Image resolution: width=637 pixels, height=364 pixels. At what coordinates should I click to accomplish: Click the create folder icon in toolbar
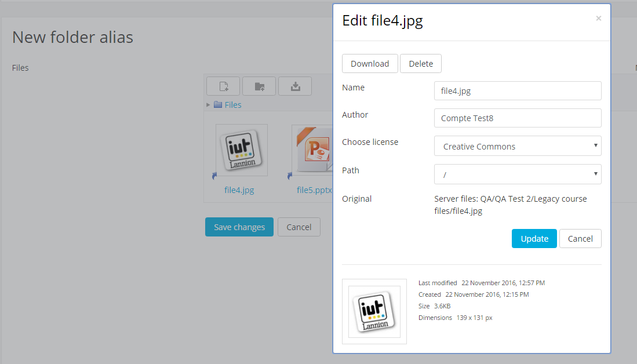point(259,86)
